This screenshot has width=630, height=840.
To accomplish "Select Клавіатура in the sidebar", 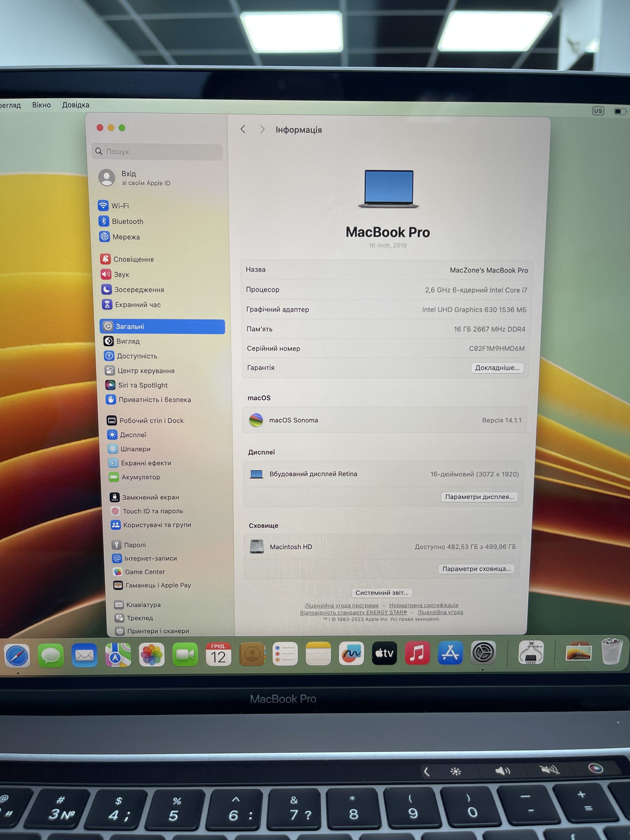I will click(x=138, y=604).
